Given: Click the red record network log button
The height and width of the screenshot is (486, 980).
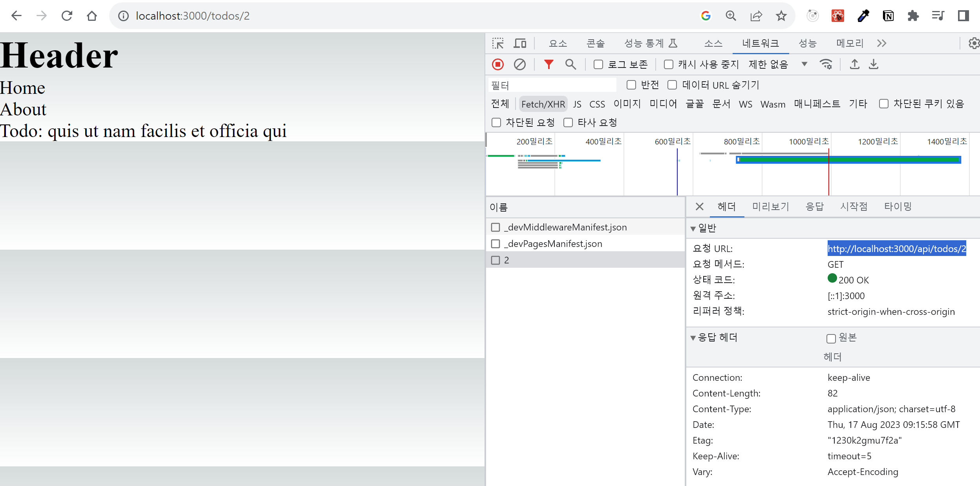Looking at the screenshot, I should 498,64.
